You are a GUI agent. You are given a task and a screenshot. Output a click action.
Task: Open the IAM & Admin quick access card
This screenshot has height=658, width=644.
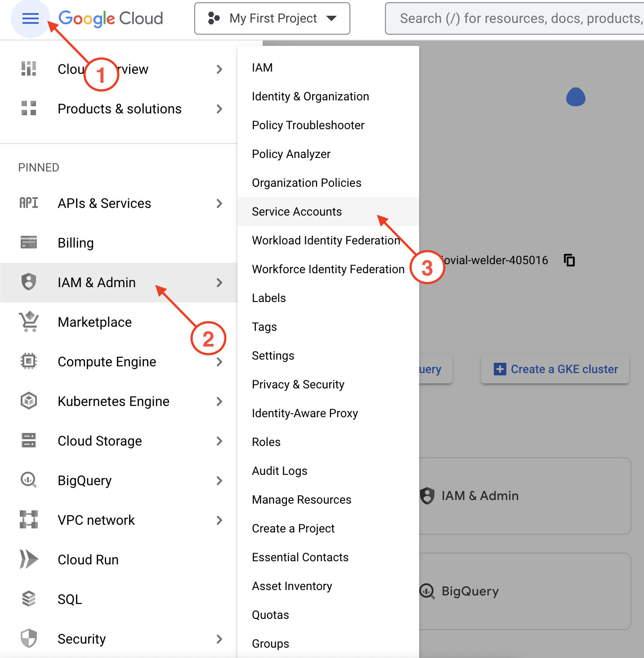pyautogui.click(x=525, y=496)
